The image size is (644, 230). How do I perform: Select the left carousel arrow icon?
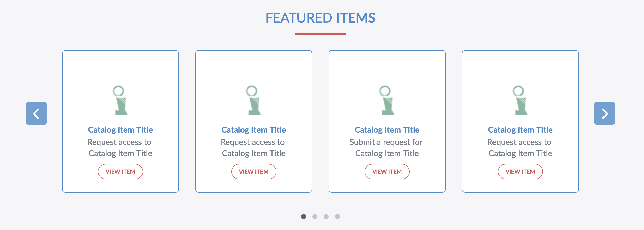click(x=37, y=113)
